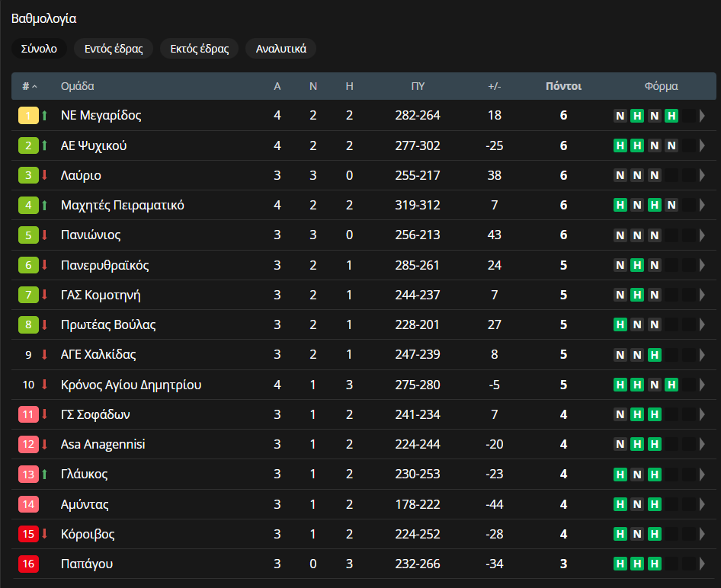The width and height of the screenshot is (721, 588).
Task: Click the H form badge in Πρωτέας Βούλας row
Action: click(620, 324)
